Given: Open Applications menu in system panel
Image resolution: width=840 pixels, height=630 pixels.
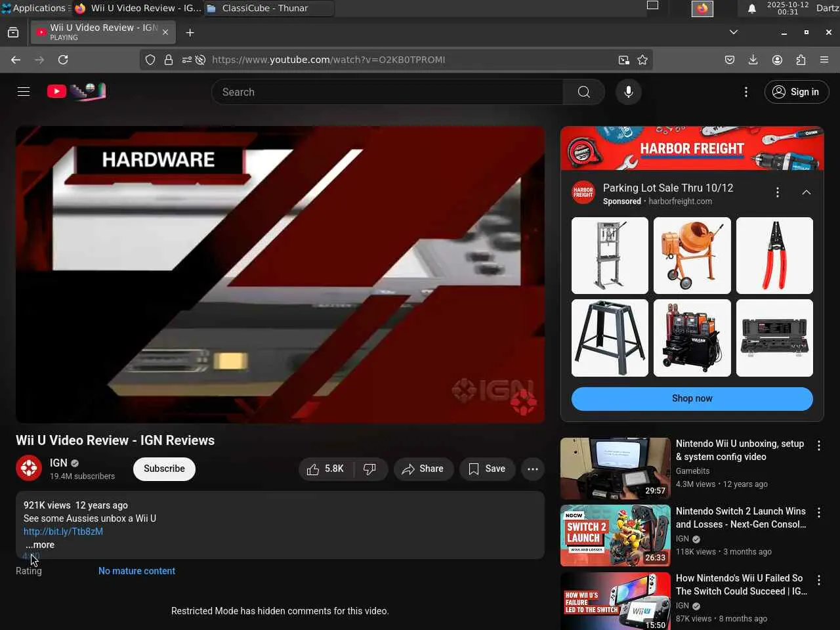Looking at the screenshot, I should point(34,8).
